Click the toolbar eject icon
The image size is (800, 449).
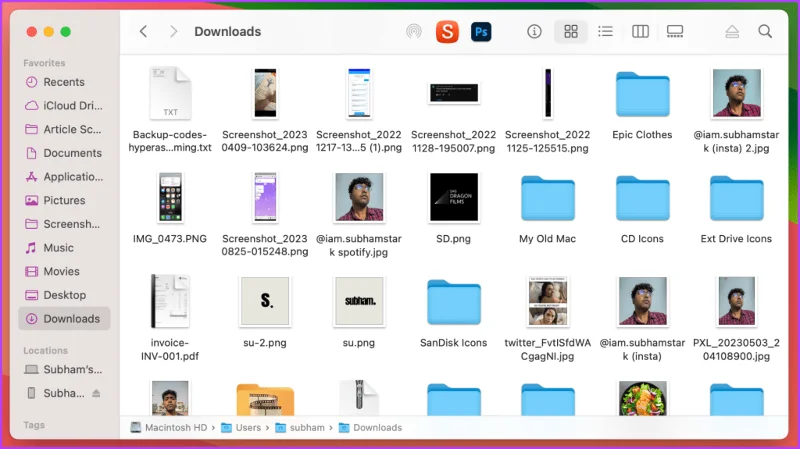732,32
